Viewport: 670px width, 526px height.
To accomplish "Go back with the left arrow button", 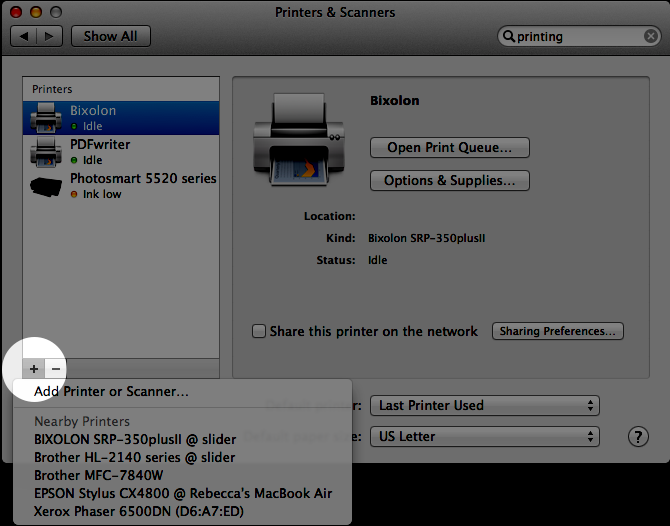I will point(24,36).
